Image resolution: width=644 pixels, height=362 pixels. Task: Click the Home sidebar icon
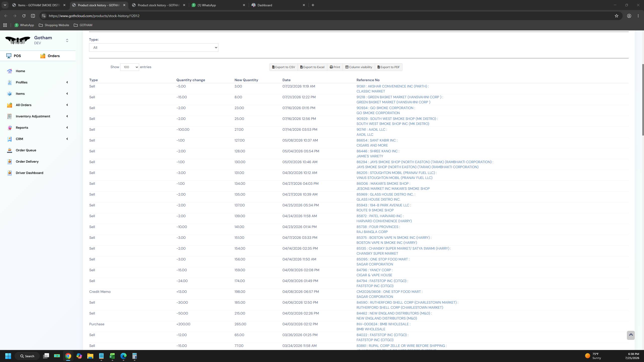(10, 71)
